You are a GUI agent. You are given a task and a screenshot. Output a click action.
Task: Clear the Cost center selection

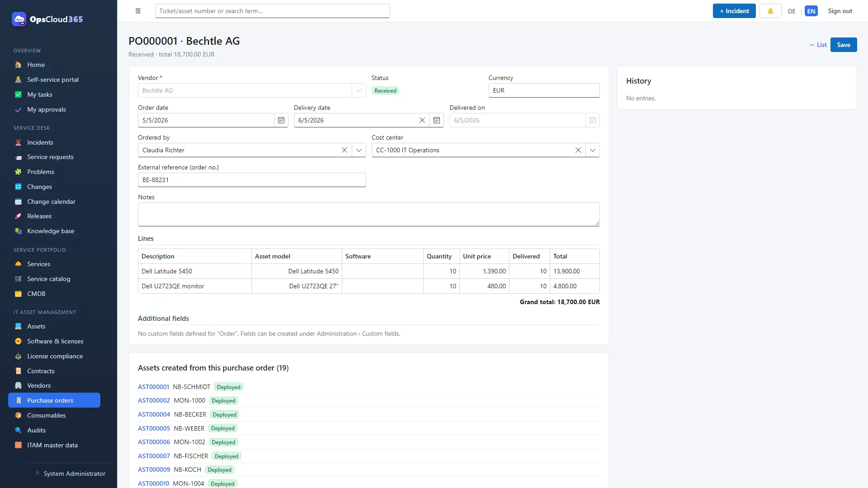coord(578,150)
